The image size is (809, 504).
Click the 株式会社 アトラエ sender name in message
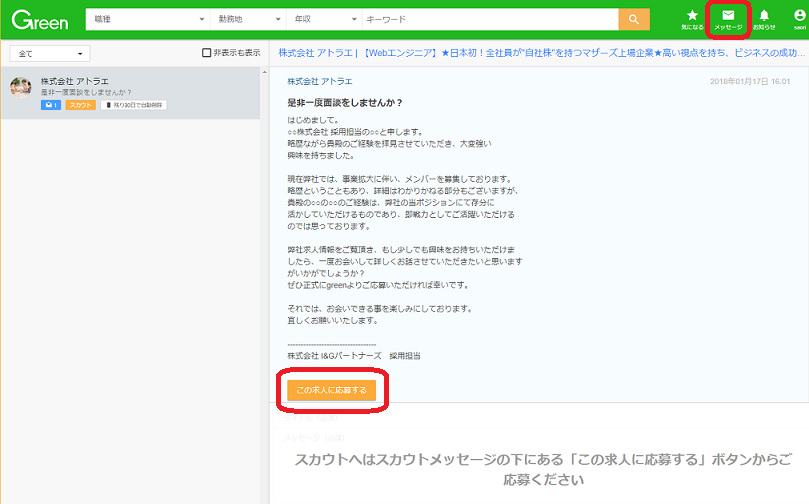[x=319, y=81]
